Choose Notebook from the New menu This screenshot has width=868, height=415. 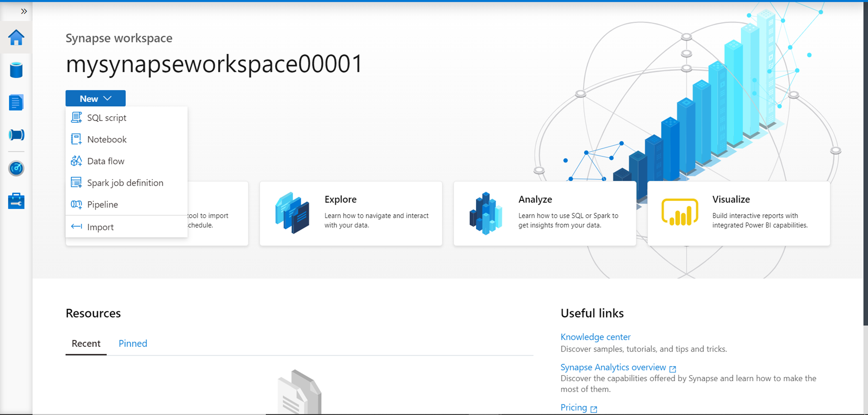pyautogui.click(x=126, y=139)
